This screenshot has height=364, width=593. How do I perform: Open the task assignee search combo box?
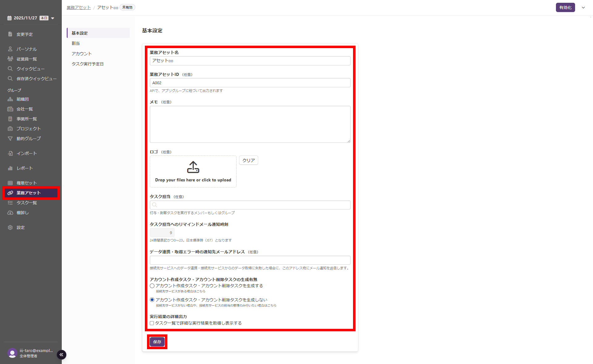(250, 205)
